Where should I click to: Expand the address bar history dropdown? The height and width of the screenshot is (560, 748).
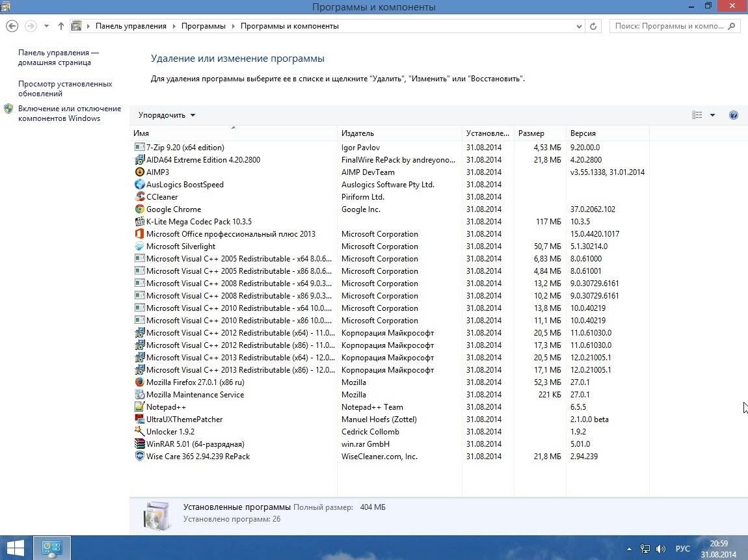click(x=579, y=26)
